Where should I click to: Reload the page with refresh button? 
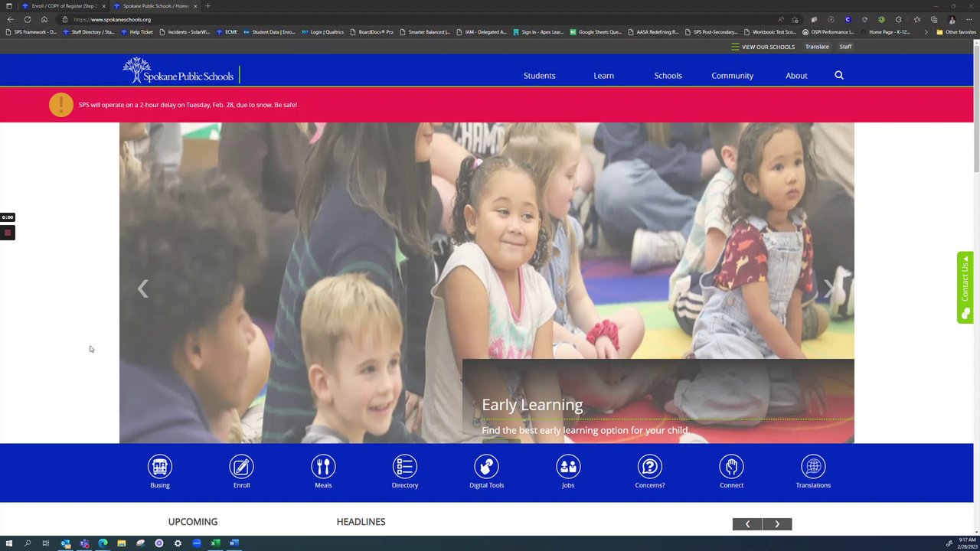27,19
